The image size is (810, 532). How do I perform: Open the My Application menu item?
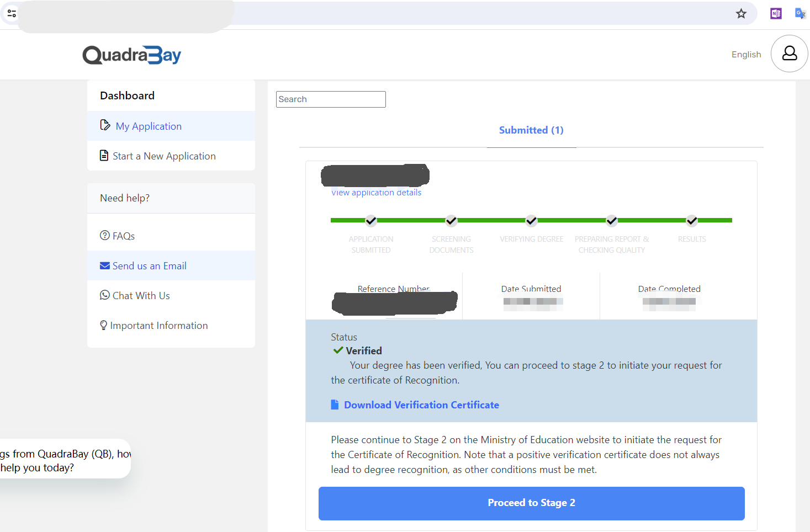(x=171, y=126)
